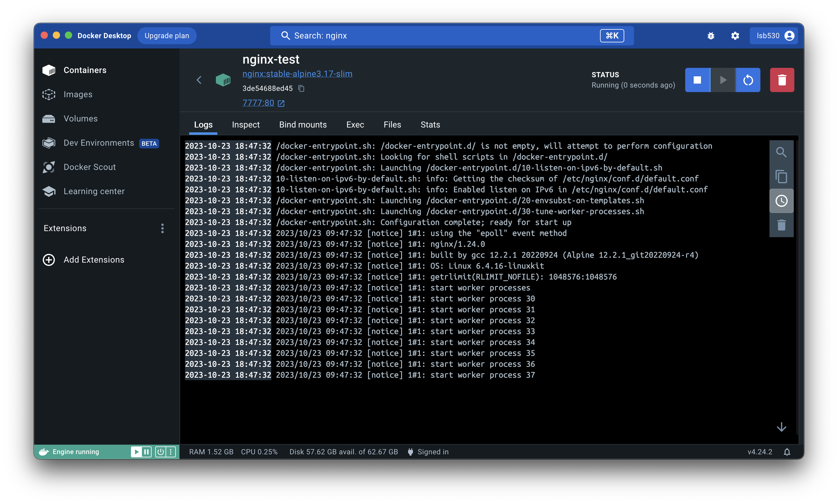This screenshot has height=504, width=838.
Task: Stop the nginx-test container
Action: click(697, 80)
